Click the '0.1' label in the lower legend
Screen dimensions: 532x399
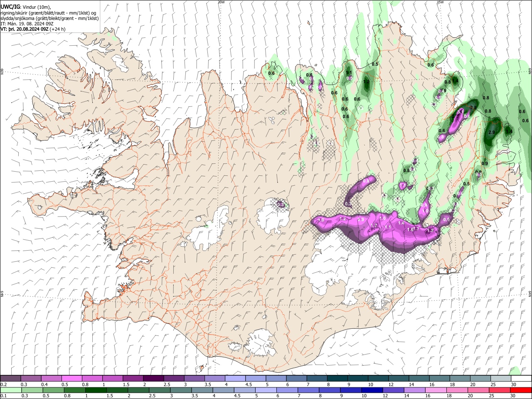coord(3,396)
